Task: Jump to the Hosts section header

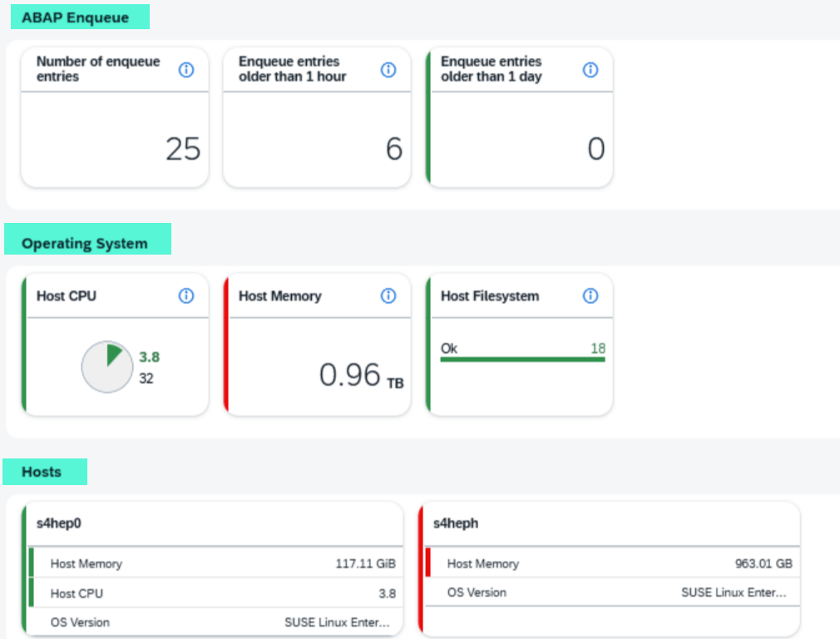Action: [42, 472]
